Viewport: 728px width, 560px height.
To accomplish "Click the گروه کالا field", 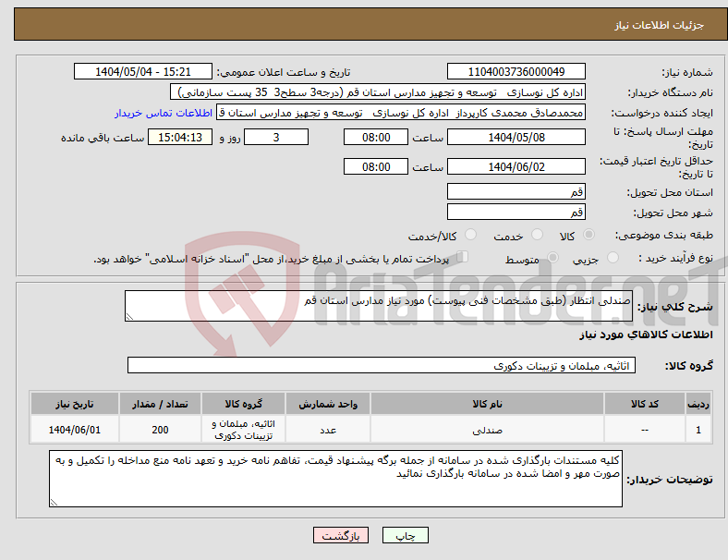I will click(x=382, y=365).
